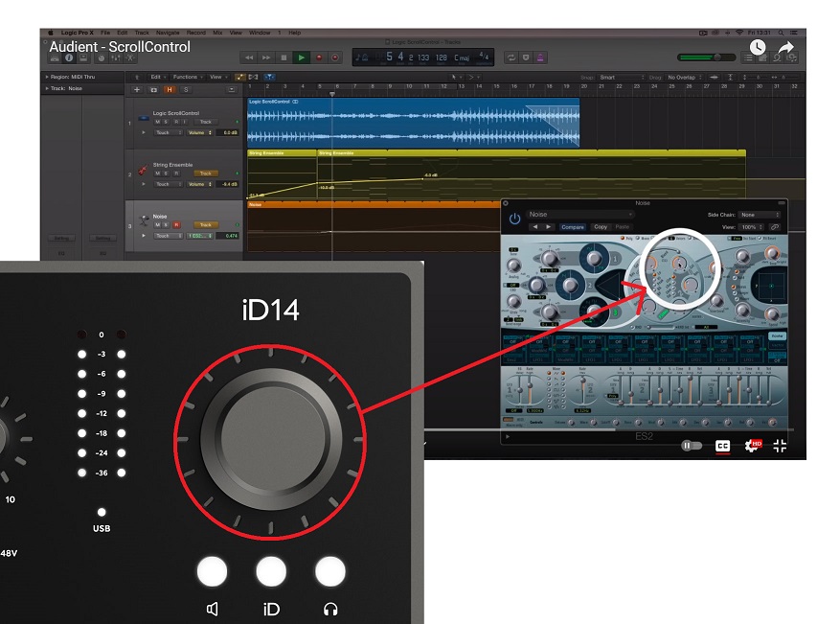The width and height of the screenshot is (840, 624).
Task: Solo the String Ensemble track
Action: coord(166,173)
